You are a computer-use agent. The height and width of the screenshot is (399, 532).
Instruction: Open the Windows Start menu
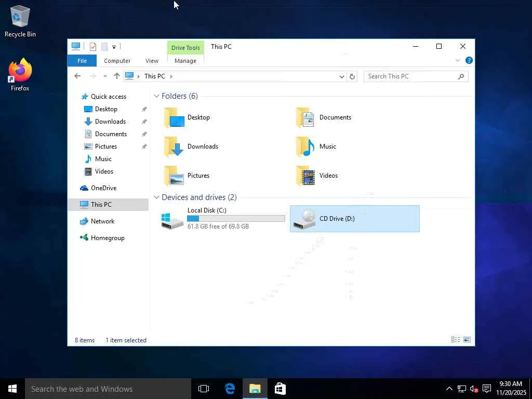point(12,389)
